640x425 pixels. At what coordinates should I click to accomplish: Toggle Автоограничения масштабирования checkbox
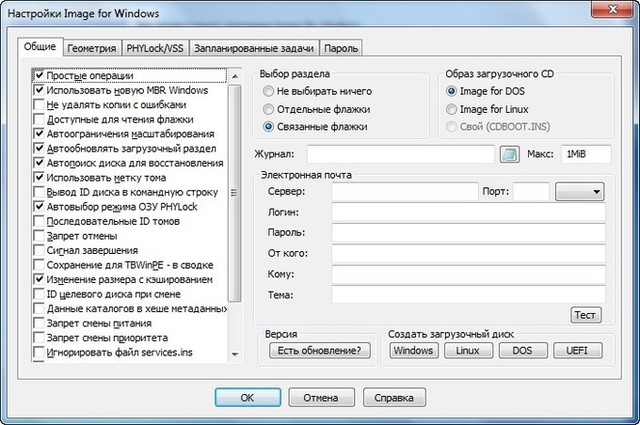(39, 134)
